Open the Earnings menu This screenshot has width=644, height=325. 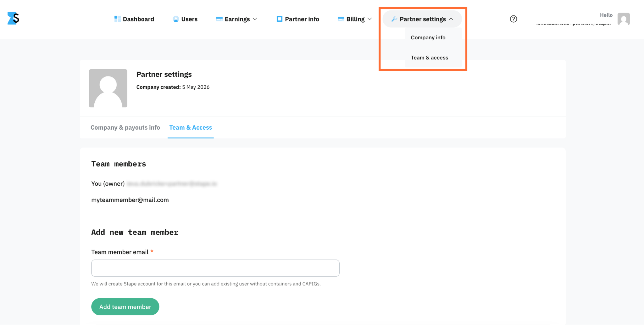237,19
